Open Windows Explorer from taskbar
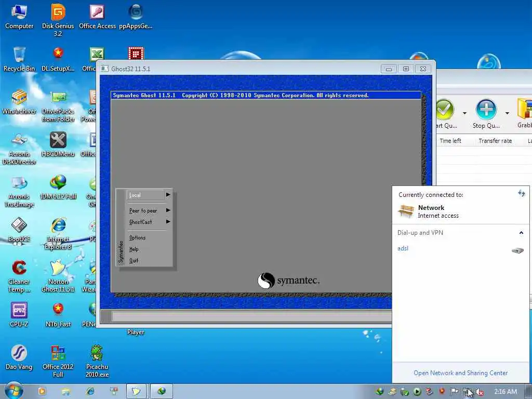The image size is (532, 399). pyautogui.click(x=66, y=391)
